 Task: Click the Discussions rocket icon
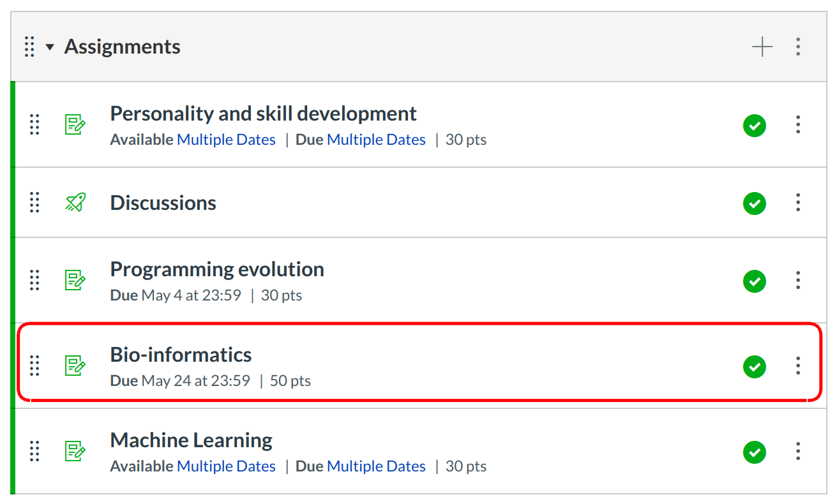click(x=75, y=203)
